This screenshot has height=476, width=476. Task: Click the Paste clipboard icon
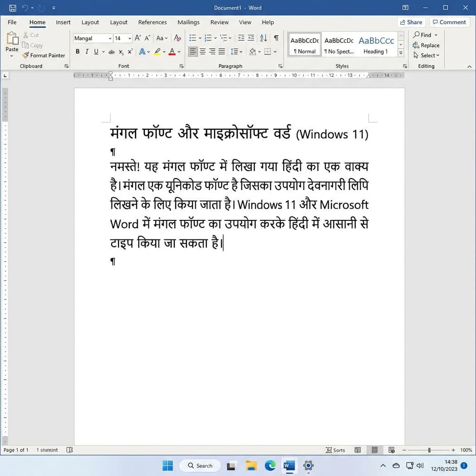point(12,39)
